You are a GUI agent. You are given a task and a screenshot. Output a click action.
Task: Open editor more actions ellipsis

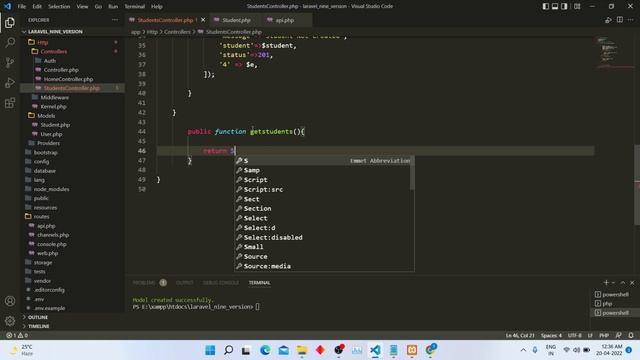click(631, 20)
